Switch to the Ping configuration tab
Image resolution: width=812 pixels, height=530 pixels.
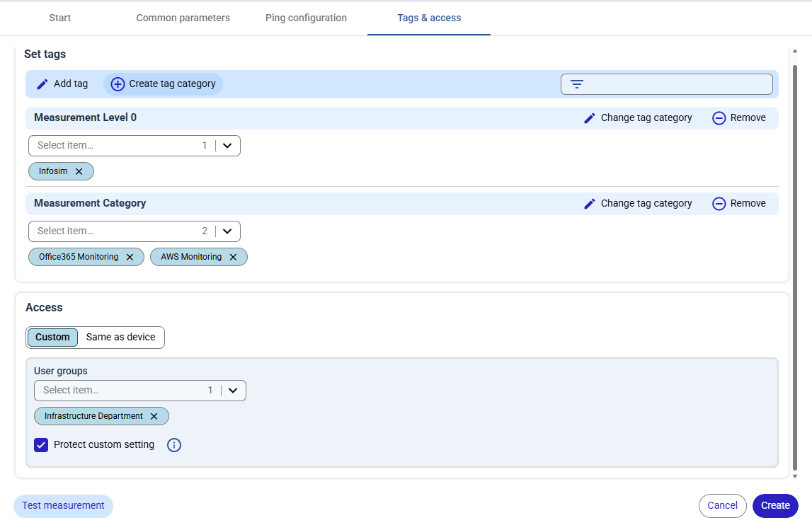[x=306, y=18]
